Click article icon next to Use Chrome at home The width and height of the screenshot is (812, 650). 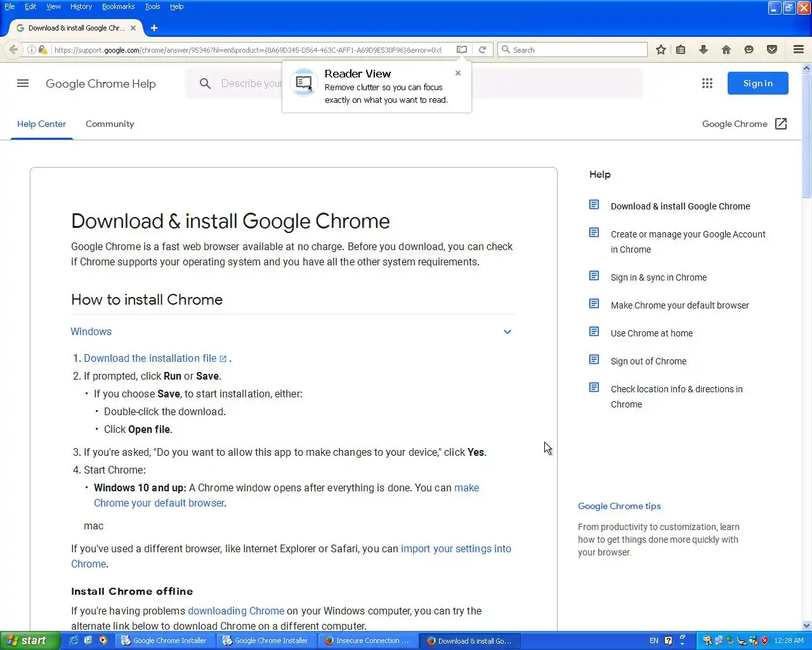click(594, 331)
